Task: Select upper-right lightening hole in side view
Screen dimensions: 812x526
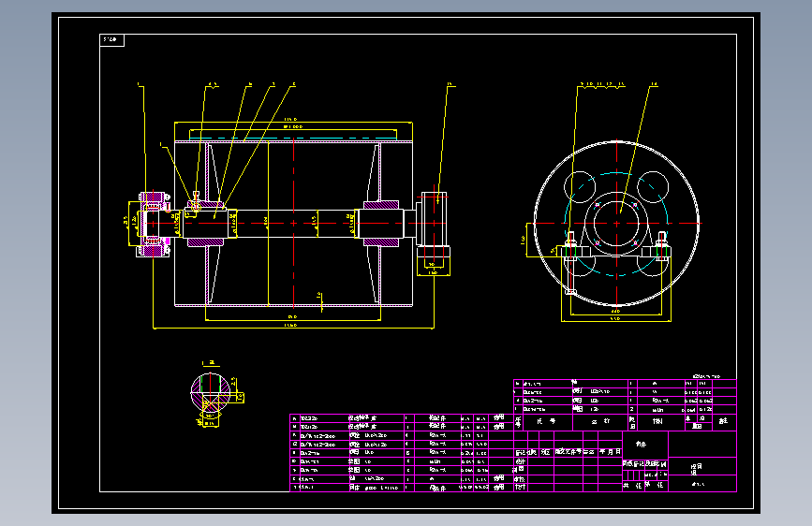Action: coord(653,187)
